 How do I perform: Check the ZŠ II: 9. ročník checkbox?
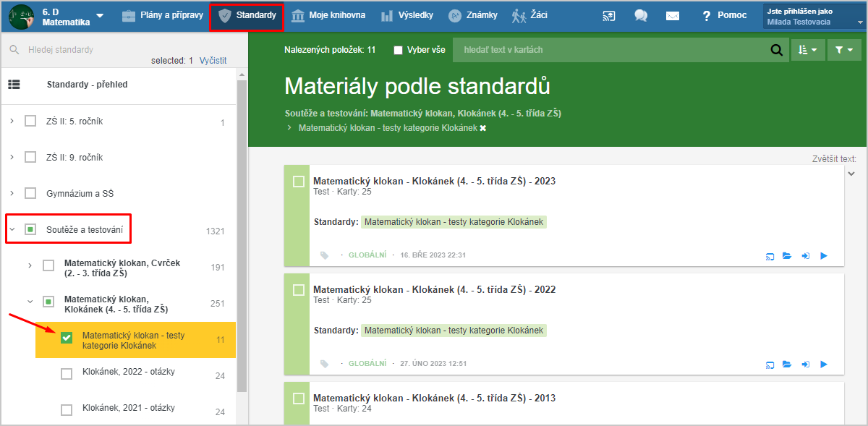30,157
